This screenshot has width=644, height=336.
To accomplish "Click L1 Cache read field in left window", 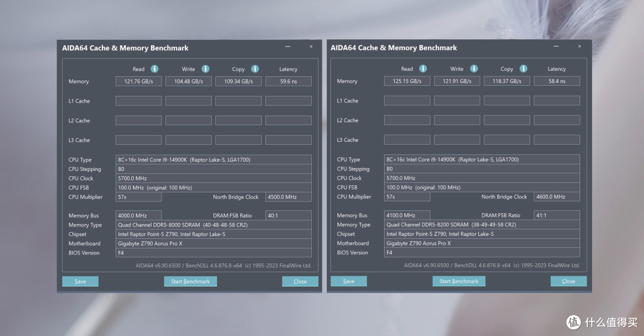I will click(x=138, y=101).
